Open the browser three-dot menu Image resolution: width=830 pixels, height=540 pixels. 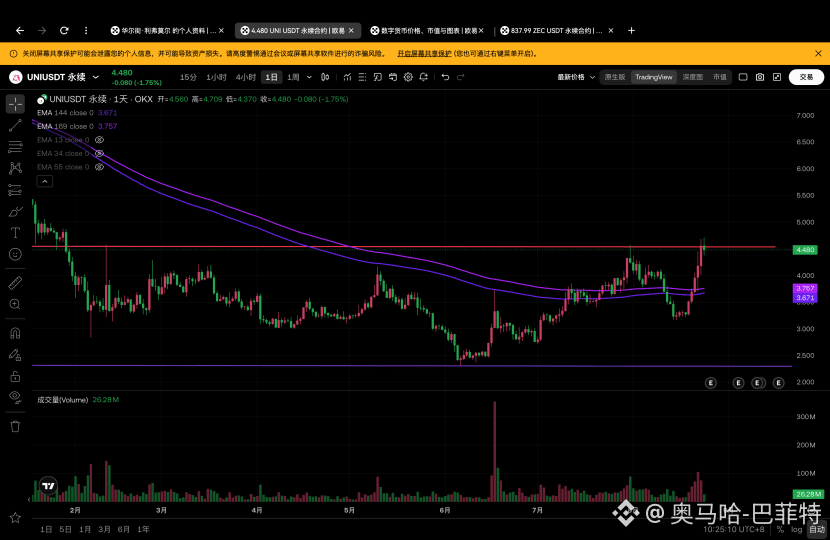tap(86, 31)
